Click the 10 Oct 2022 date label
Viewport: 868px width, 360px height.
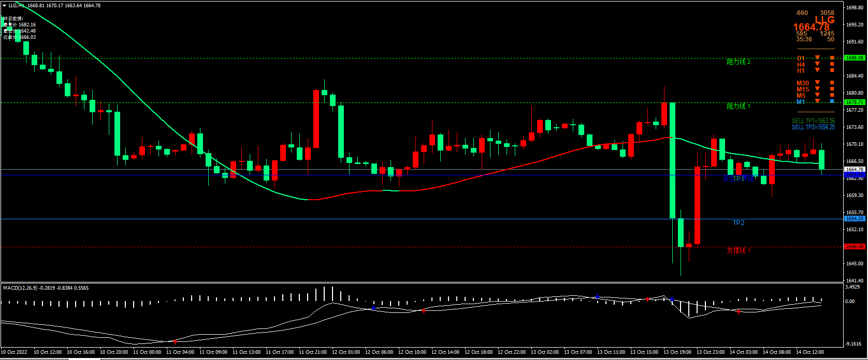[14, 352]
